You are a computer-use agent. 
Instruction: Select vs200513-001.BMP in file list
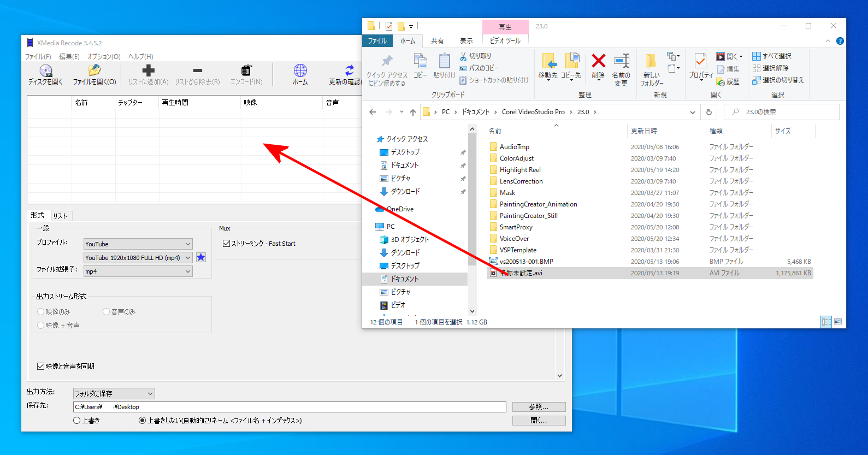coord(526,262)
